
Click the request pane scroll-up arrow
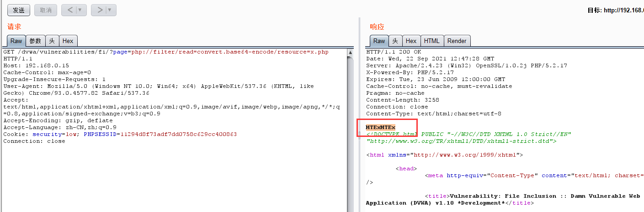click(350, 52)
